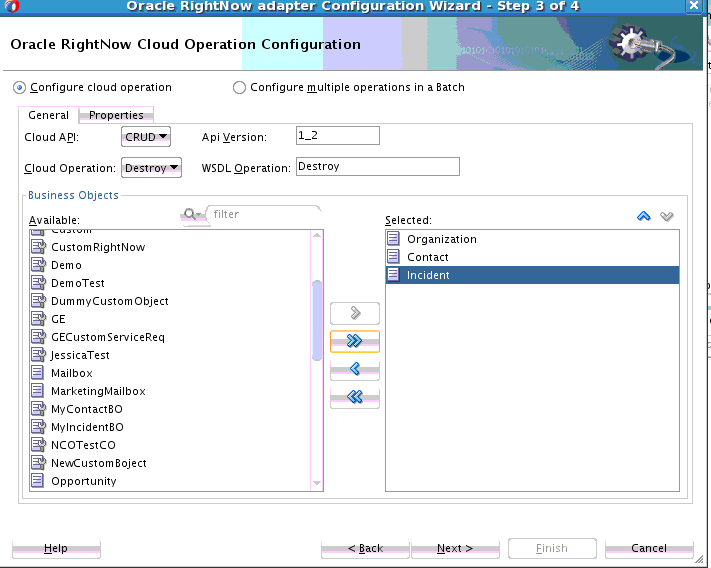Select Configure multiple operations in a Batch

pyautogui.click(x=239, y=87)
